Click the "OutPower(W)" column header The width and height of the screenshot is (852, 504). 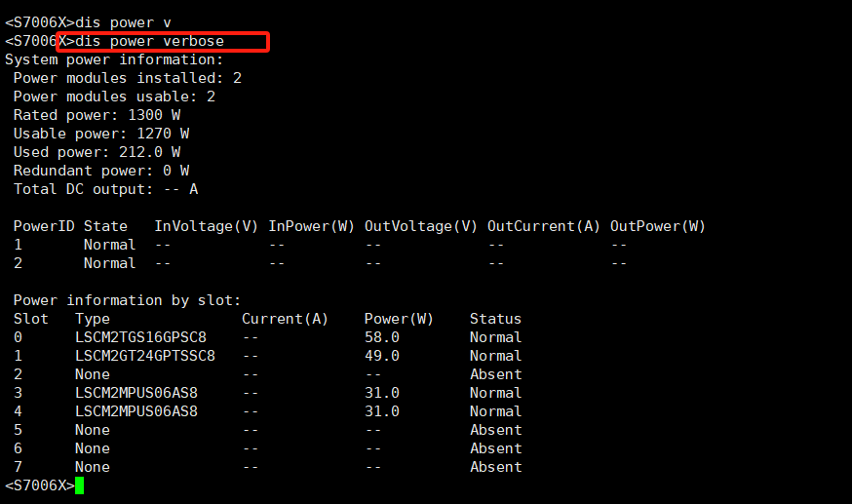[657, 226]
